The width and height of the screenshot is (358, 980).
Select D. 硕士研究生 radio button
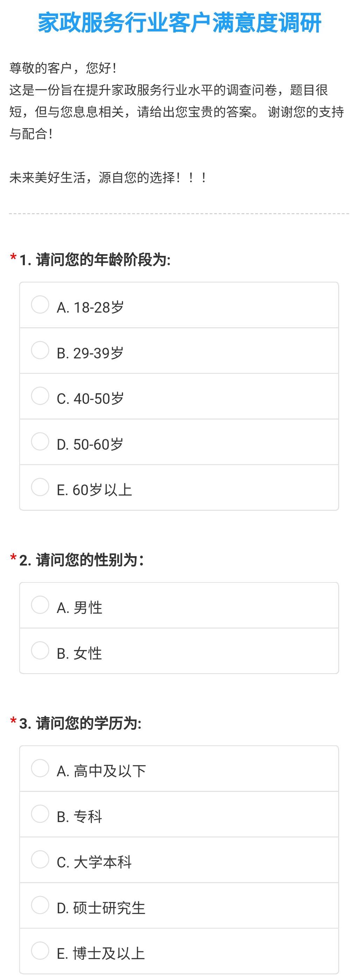click(40, 905)
